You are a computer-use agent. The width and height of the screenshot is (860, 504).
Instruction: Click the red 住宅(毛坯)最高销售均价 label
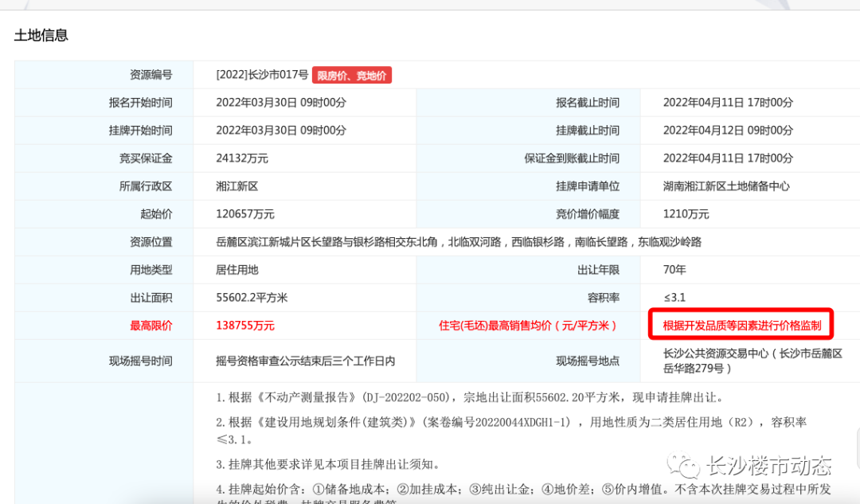click(x=529, y=326)
